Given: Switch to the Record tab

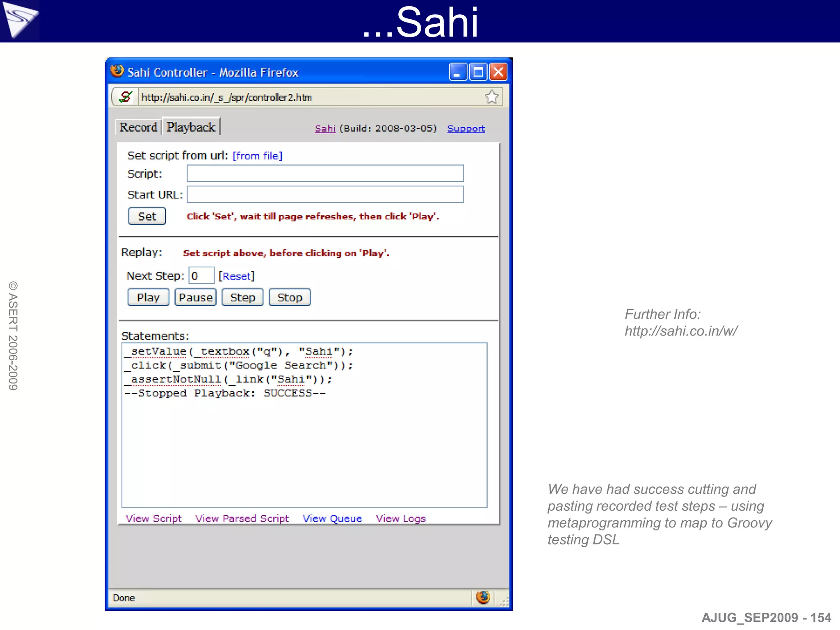Looking at the screenshot, I should pos(138,127).
